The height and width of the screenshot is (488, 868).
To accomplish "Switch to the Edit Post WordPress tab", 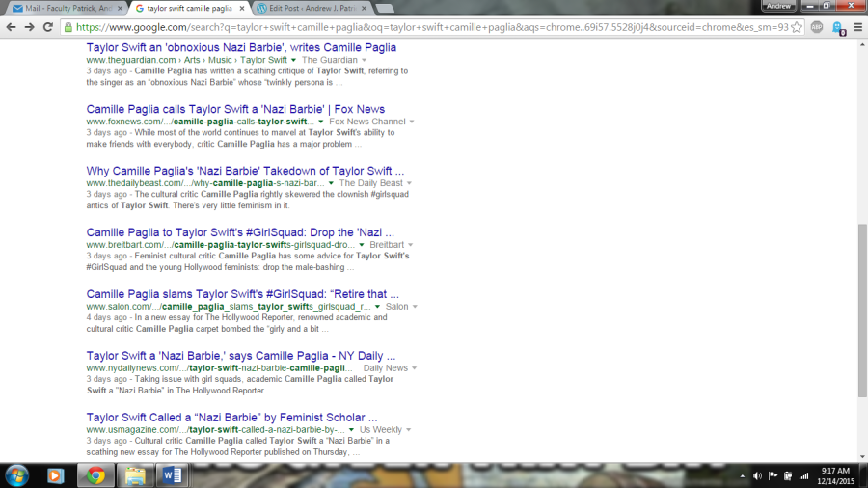I will pos(309,8).
